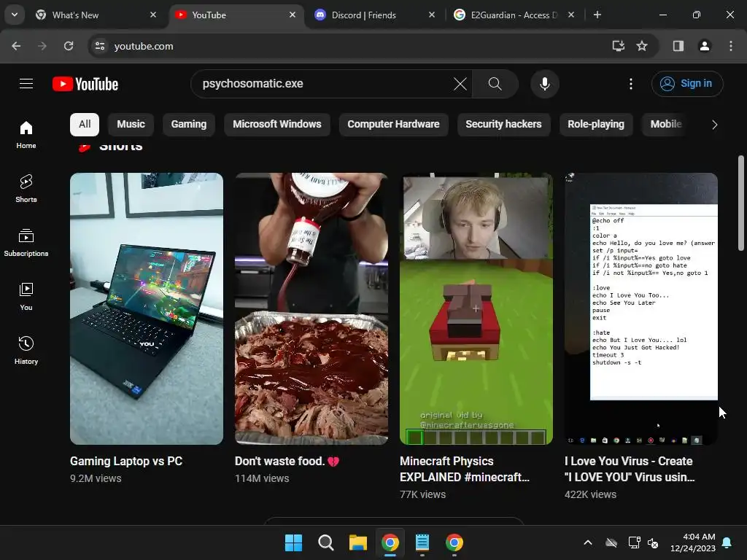This screenshot has height=560, width=747.
Task: Open YouTube settings three-dot menu
Action: (631, 84)
